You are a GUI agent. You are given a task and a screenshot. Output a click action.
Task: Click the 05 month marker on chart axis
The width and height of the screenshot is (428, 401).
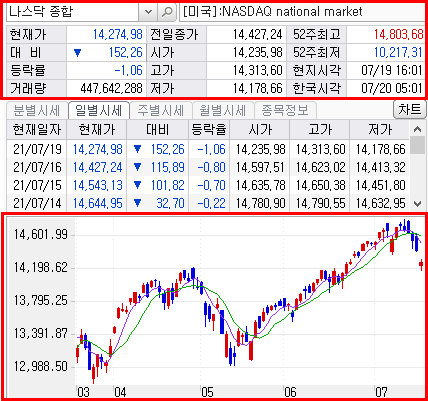click(x=207, y=392)
